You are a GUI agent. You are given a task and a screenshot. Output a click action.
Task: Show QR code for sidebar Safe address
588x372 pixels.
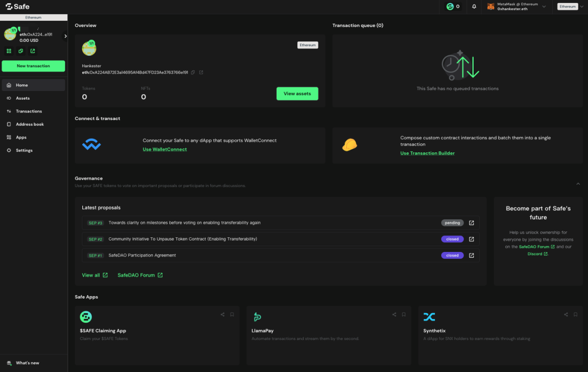tap(9, 51)
